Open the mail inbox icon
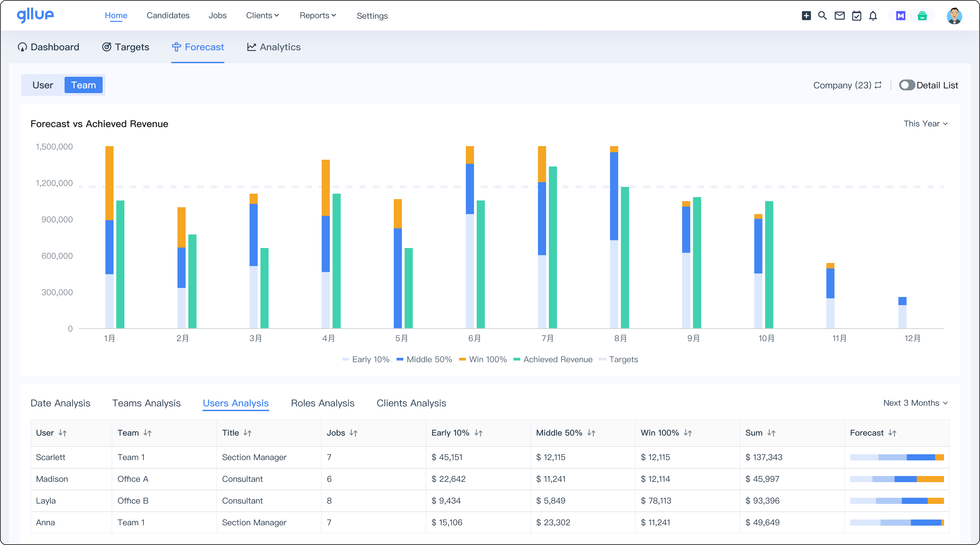Screen dimensions: 980x545 (x=840, y=16)
